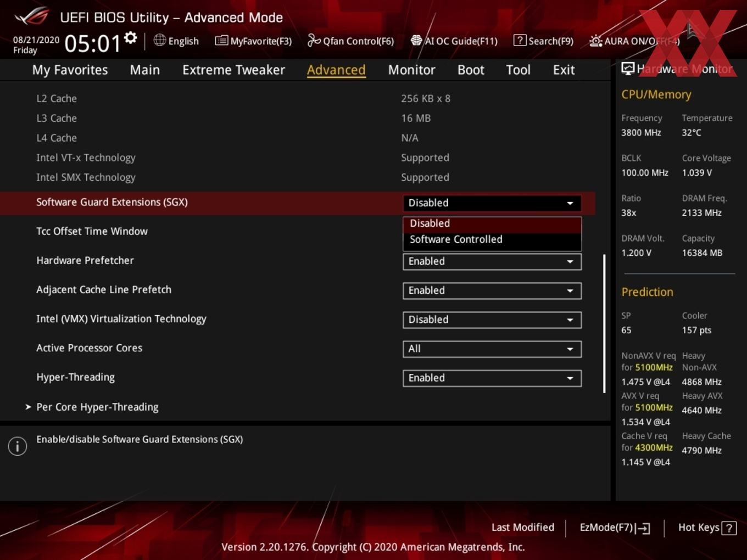Click the settings list scrollbar
747x560 pixels.
pos(604,323)
